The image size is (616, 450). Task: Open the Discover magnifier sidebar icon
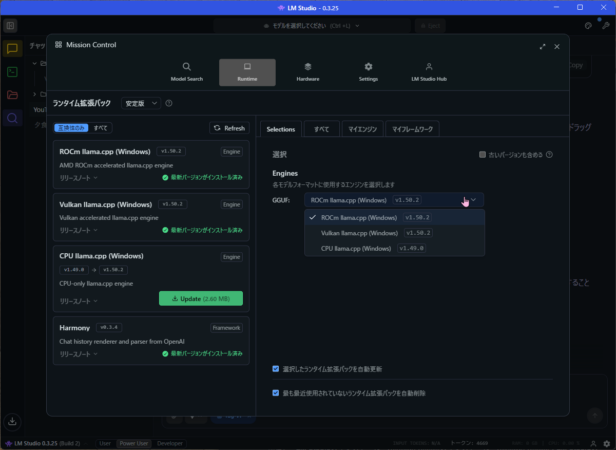point(12,118)
